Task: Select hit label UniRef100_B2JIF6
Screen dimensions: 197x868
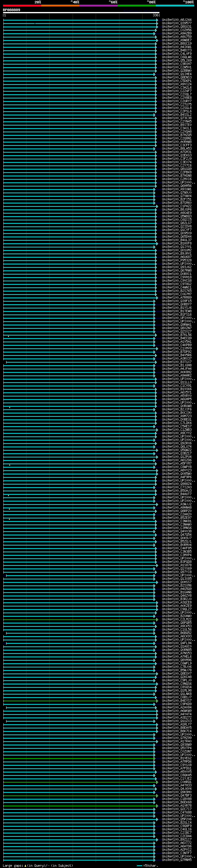Action: 177,410
